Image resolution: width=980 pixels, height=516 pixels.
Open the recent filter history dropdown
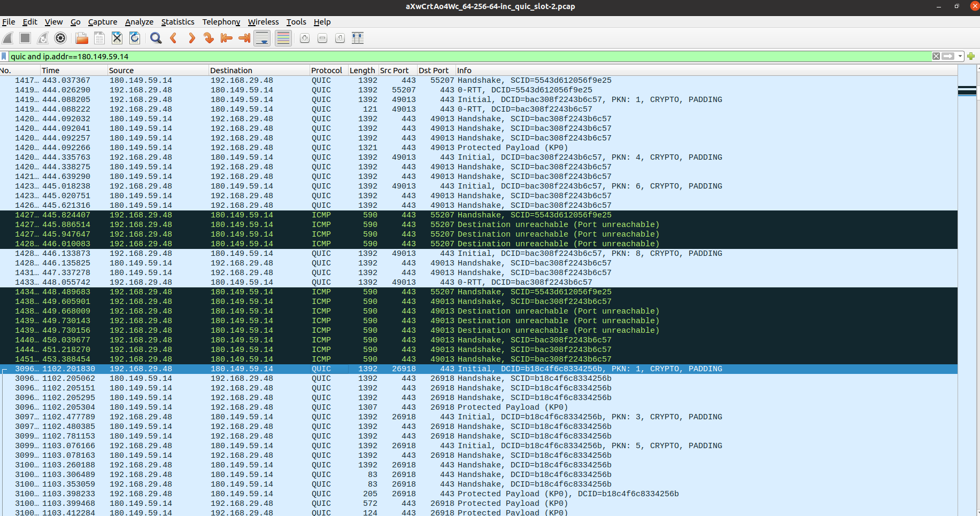point(961,56)
